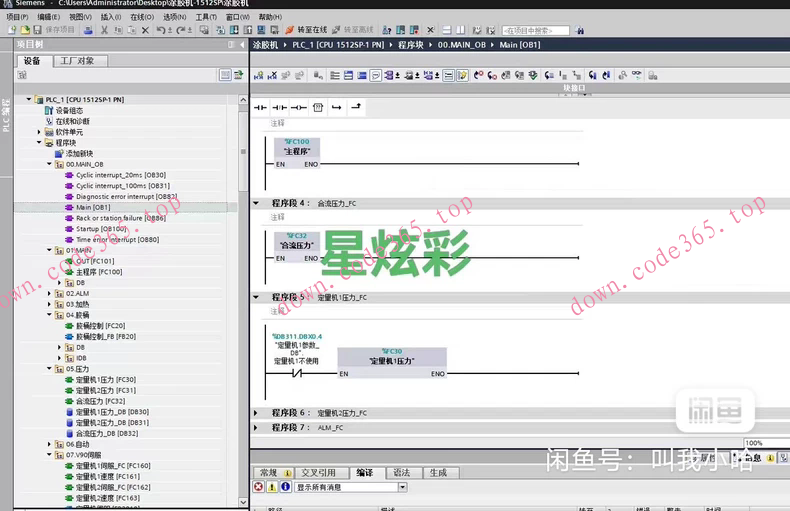Click the Redo arrow icon
The width and height of the screenshot is (790, 511).
(x=180, y=30)
